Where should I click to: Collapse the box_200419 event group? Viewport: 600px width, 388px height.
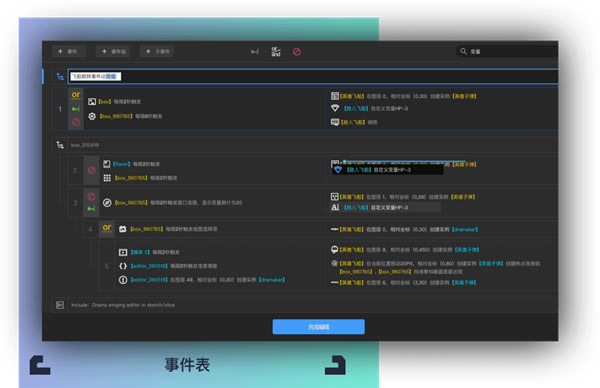60,145
